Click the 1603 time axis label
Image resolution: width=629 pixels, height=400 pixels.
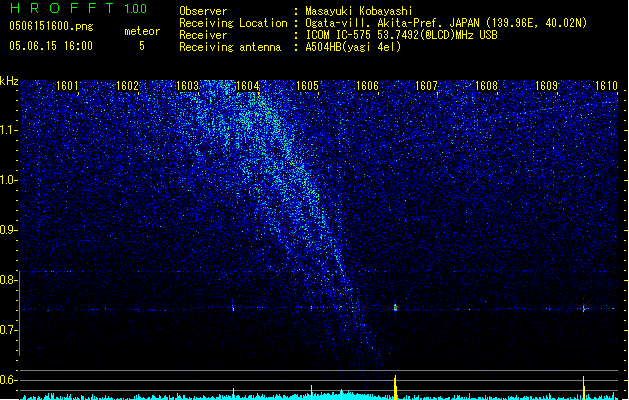pos(187,86)
